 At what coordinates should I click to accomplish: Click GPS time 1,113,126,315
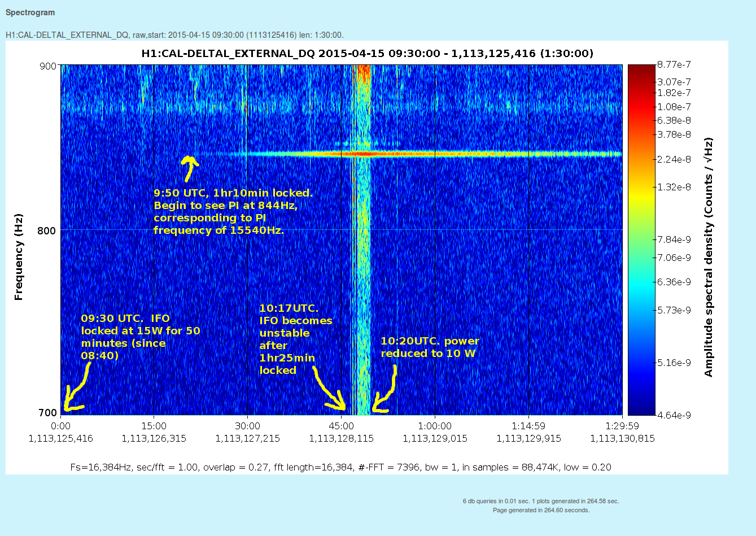coord(154,438)
